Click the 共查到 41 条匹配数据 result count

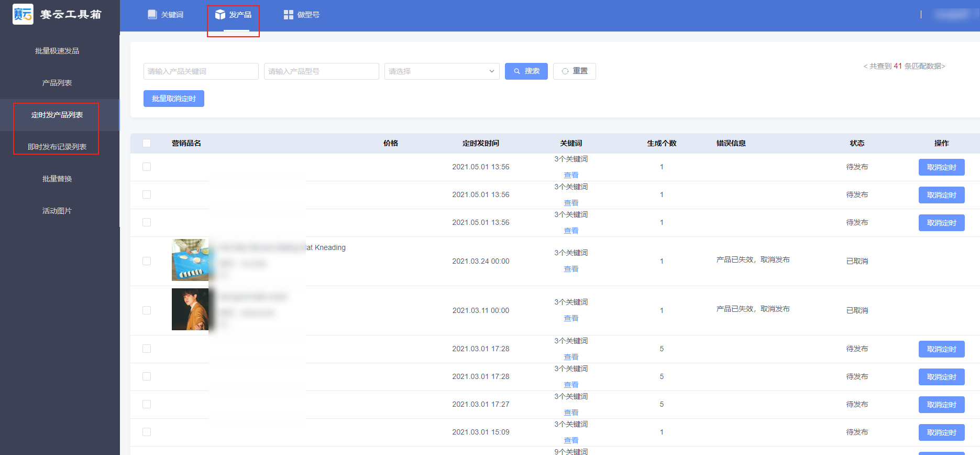click(x=905, y=66)
